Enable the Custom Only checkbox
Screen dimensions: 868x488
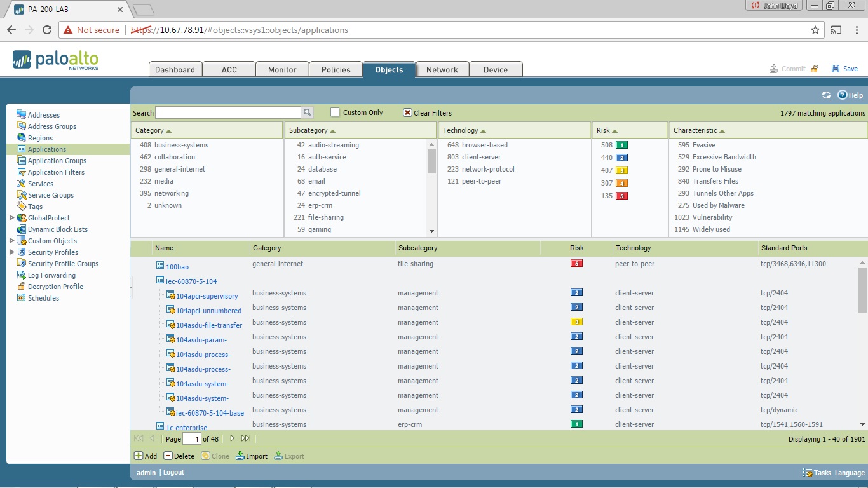pos(334,112)
